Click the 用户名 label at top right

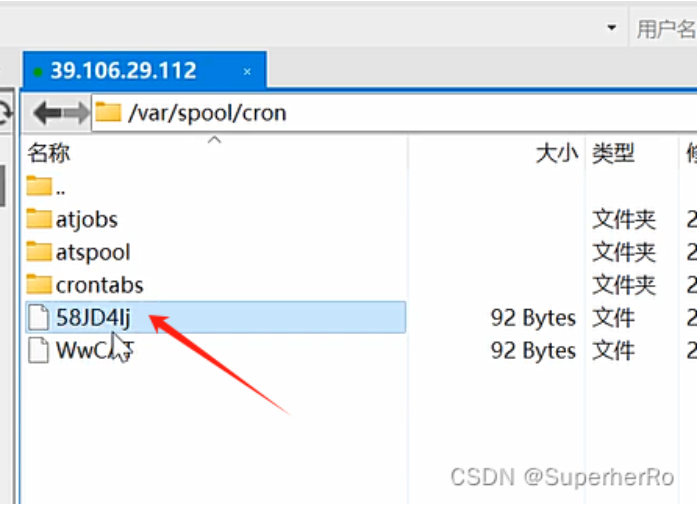[666, 29]
